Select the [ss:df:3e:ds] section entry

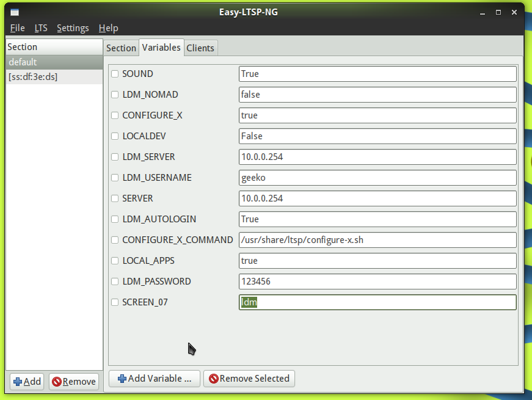[x=33, y=77]
